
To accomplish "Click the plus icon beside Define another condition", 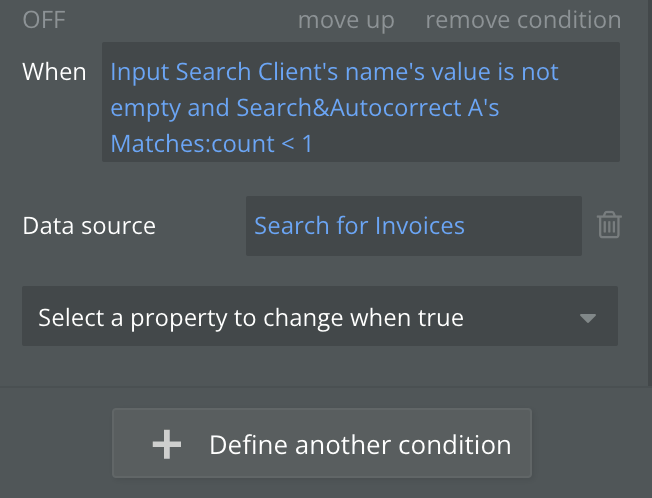I will [166, 445].
